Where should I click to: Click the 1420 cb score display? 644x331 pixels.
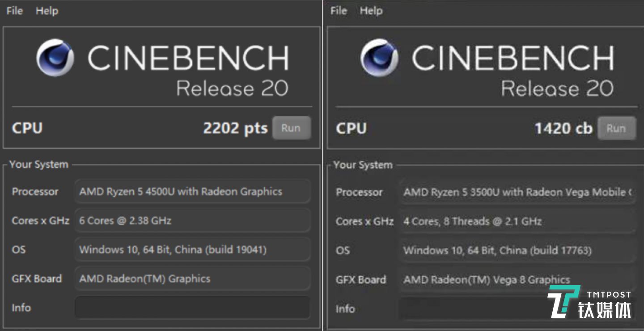point(563,128)
